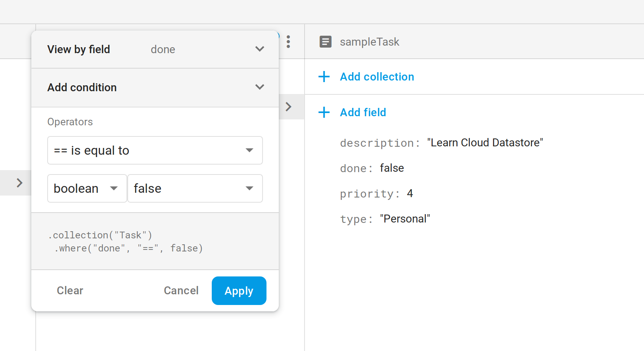Click the Cancel button

pos(181,291)
